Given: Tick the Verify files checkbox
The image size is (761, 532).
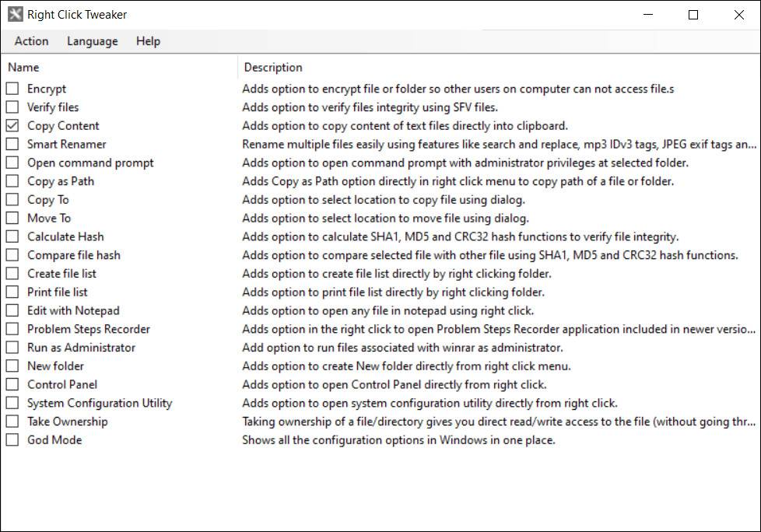Looking at the screenshot, I should (12, 107).
